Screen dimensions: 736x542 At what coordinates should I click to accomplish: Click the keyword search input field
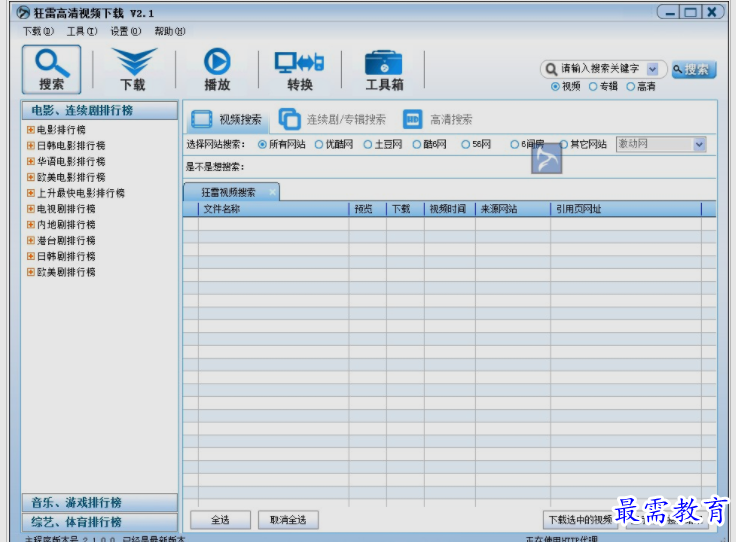pyautogui.click(x=602, y=69)
